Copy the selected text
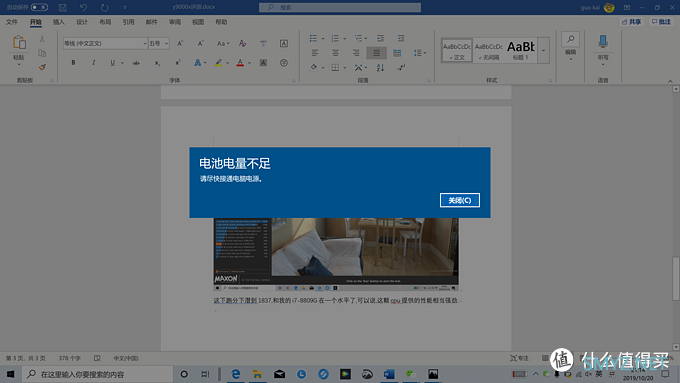 coord(42,53)
